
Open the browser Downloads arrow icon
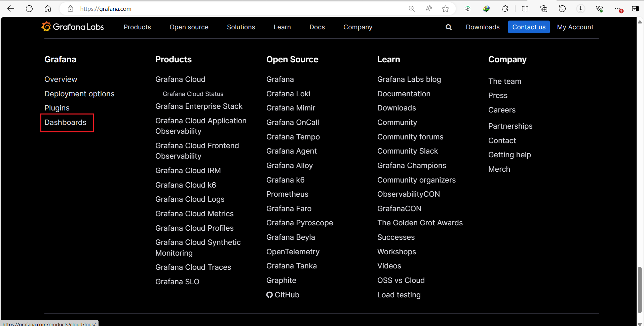(581, 9)
